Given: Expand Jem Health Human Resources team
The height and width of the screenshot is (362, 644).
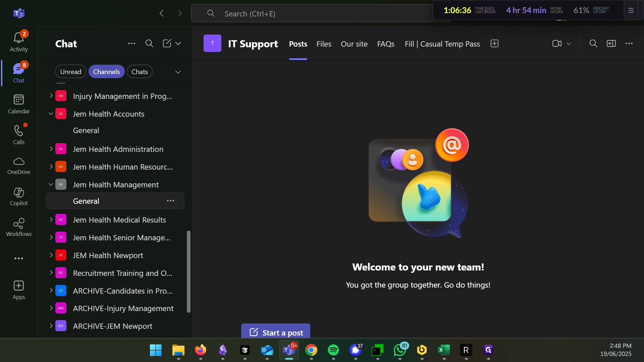Looking at the screenshot, I should 51,167.
